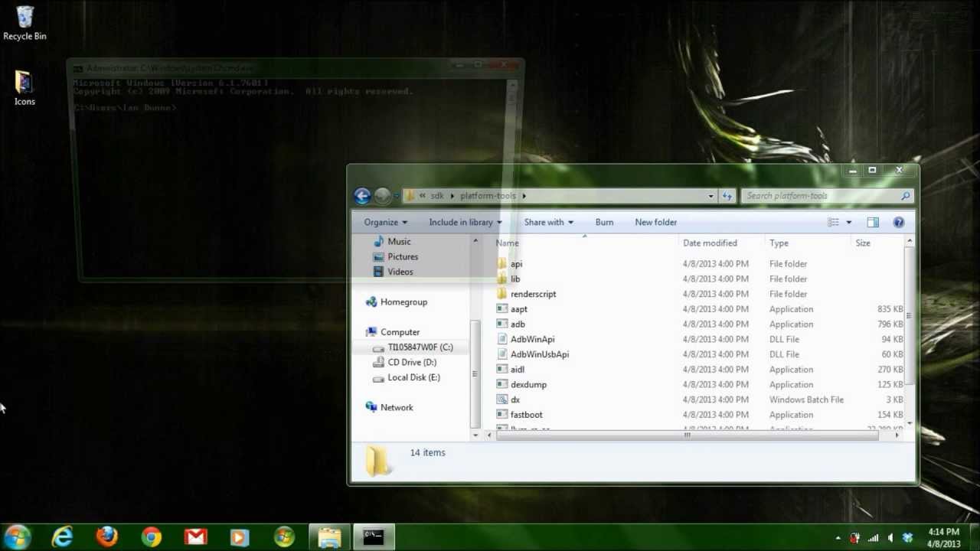
Task: Open the Recycle Bin desktop icon
Action: tap(24, 23)
